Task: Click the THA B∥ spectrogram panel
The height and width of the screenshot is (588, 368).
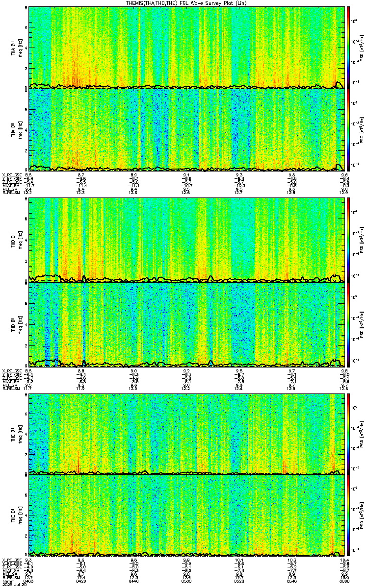Action: pyautogui.click(x=186, y=129)
